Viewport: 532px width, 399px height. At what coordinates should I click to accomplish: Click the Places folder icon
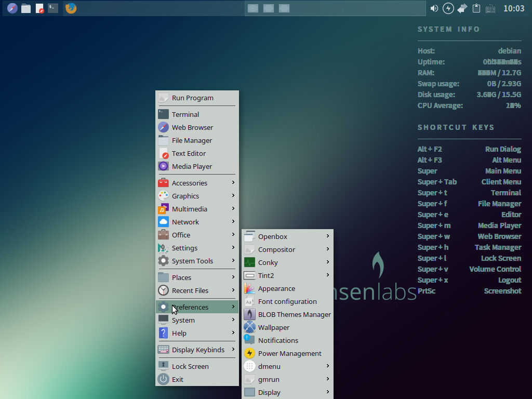point(163,277)
